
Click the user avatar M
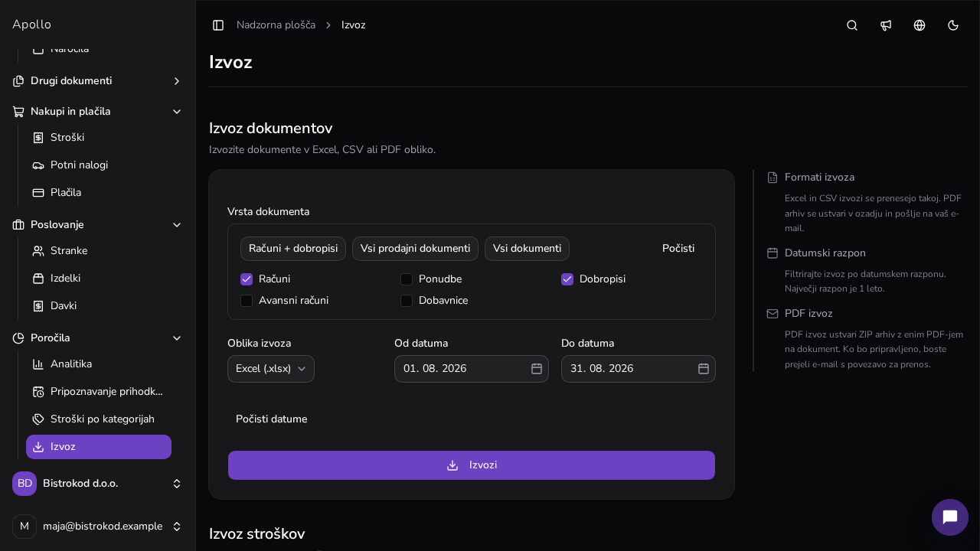pyautogui.click(x=24, y=527)
